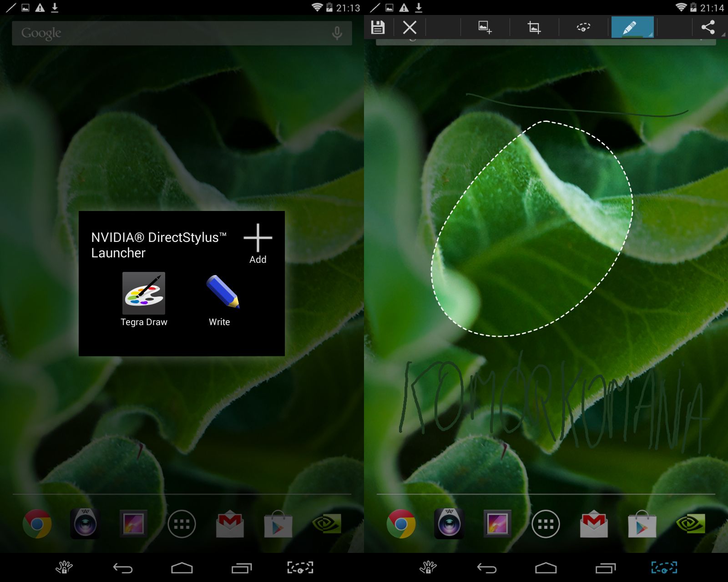Choose the lasso selection tool in toolbar
Viewport: 728px width, 582px height.
click(583, 27)
